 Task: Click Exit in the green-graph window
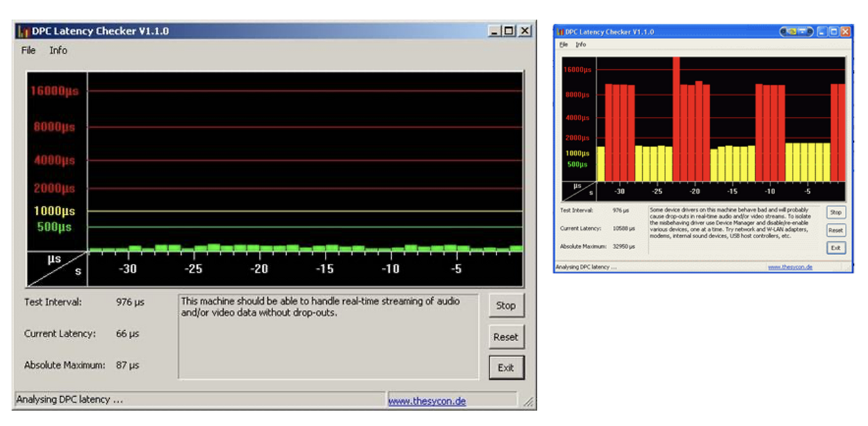pos(506,368)
